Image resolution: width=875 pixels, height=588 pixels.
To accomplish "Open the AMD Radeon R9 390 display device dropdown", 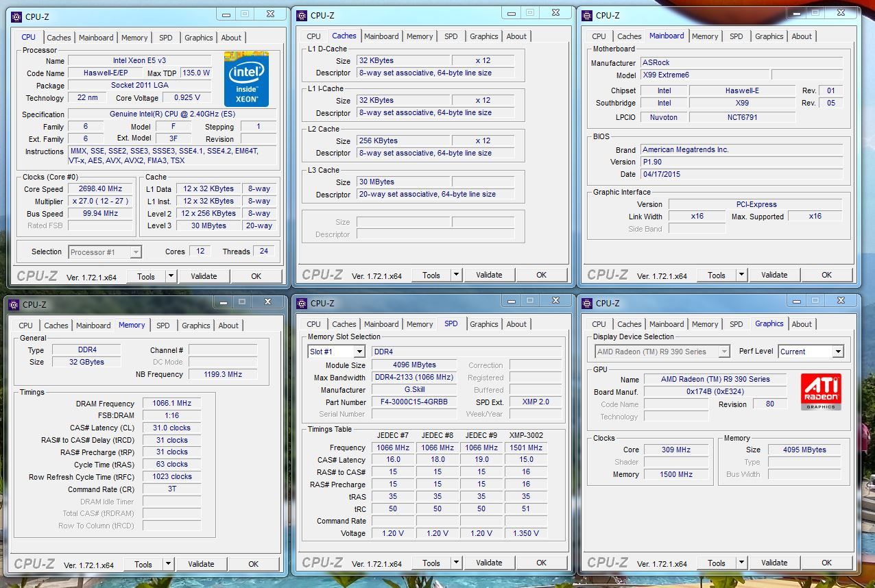I will coord(724,352).
